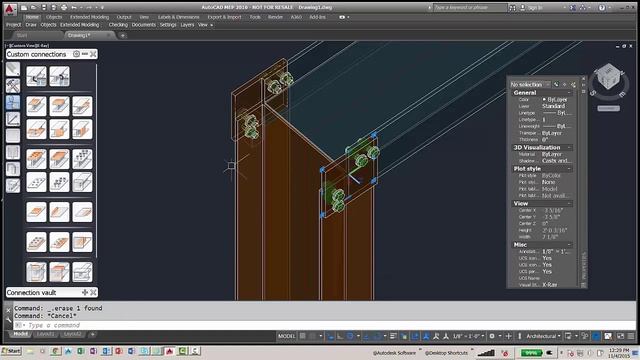Screen dimensions: 640x360
Task: Click the Select Objects icon in Properties palette
Action: [564, 84]
